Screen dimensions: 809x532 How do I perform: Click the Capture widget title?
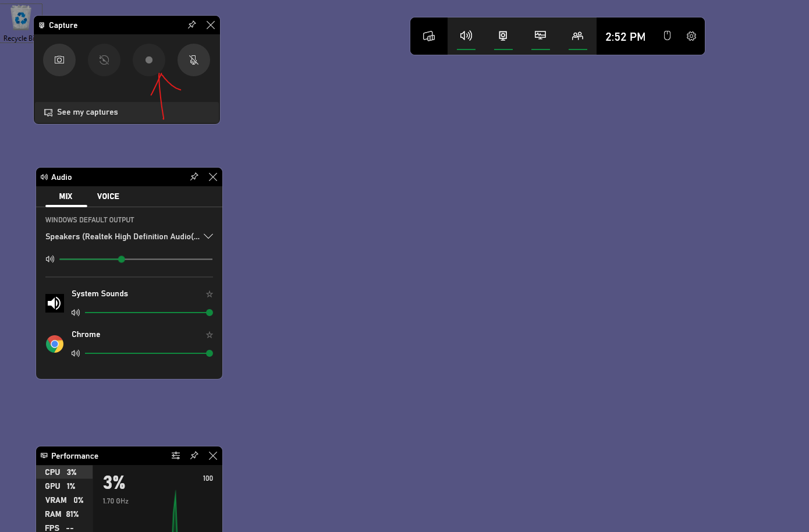point(63,26)
